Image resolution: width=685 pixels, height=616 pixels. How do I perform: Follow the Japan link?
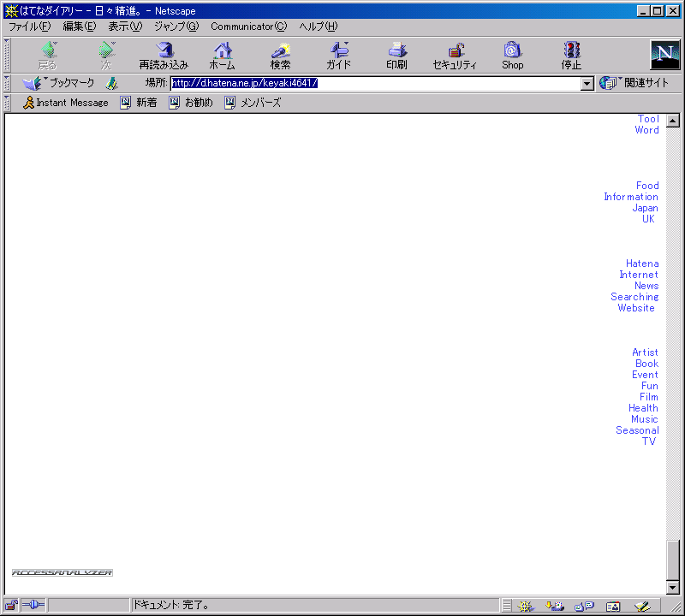click(x=646, y=208)
